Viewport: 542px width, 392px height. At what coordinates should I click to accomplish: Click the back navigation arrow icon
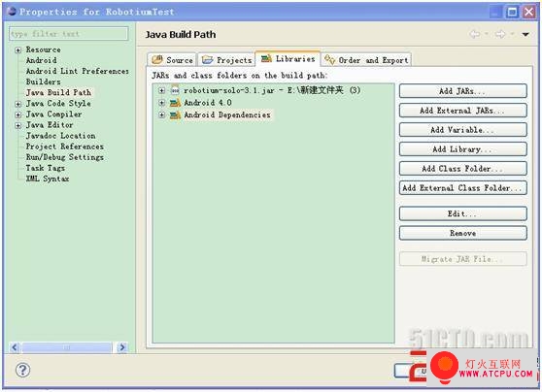(x=475, y=34)
